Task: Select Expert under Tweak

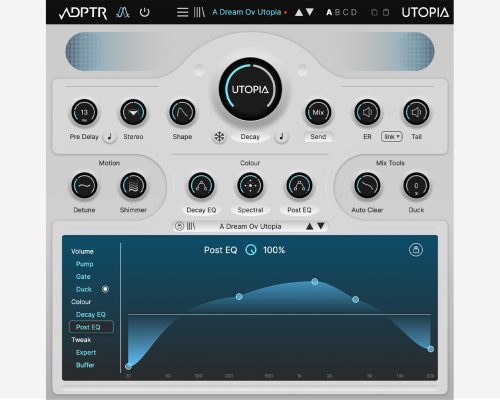Action: coord(86,352)
